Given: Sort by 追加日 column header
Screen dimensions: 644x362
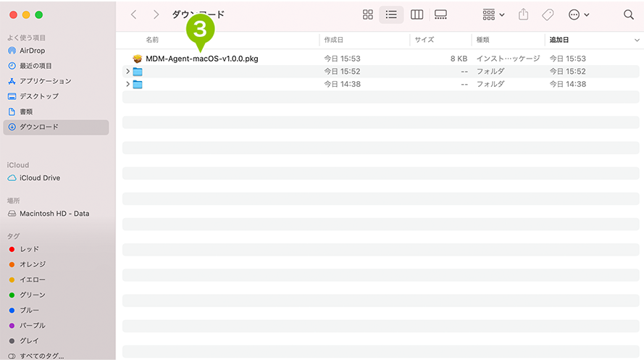Looking at the screenshot, I should [559, 40].
